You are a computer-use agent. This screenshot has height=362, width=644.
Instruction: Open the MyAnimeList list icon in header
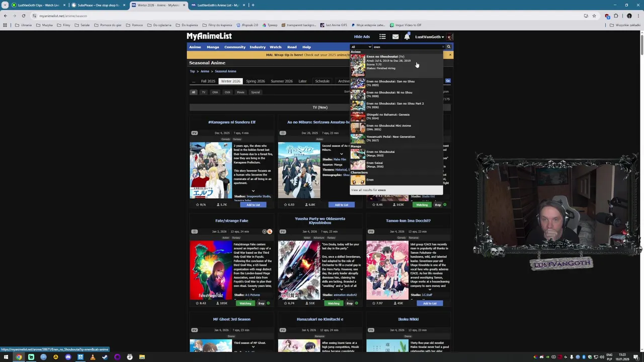(382, 37)
